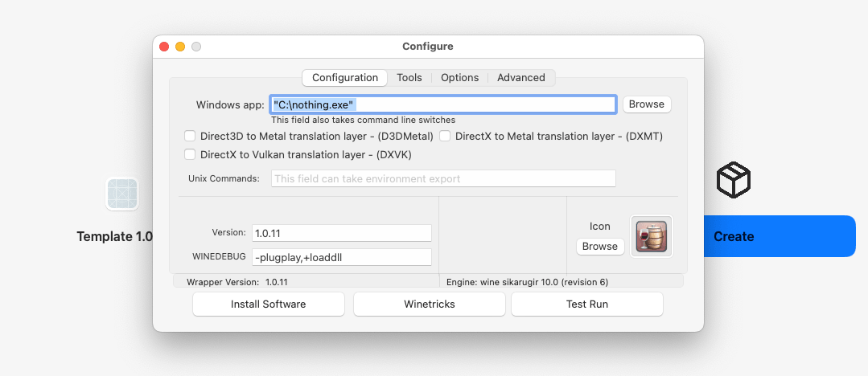Edit the WINEDEBUG field
The width and height of the screenshot is (868, 376).
coord(341,258)
